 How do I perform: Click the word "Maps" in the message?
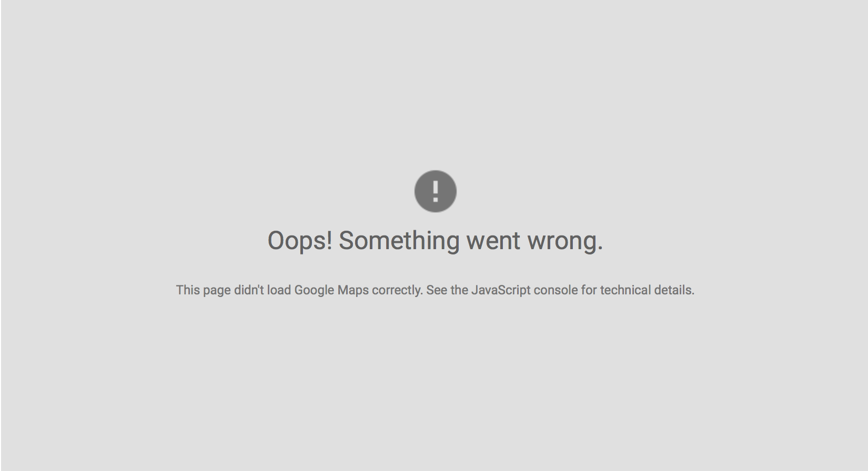[x=353, y=291]
